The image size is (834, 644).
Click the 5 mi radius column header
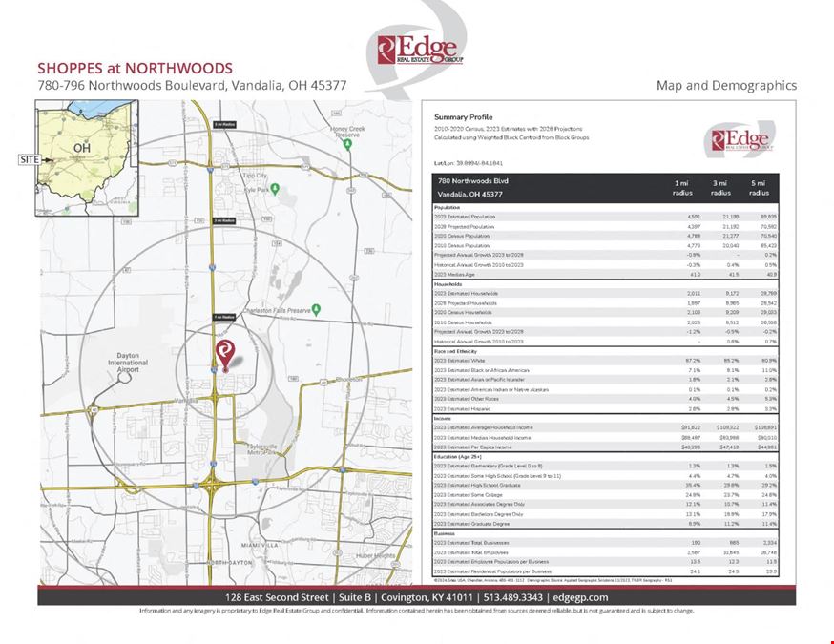tap(759, 188)
